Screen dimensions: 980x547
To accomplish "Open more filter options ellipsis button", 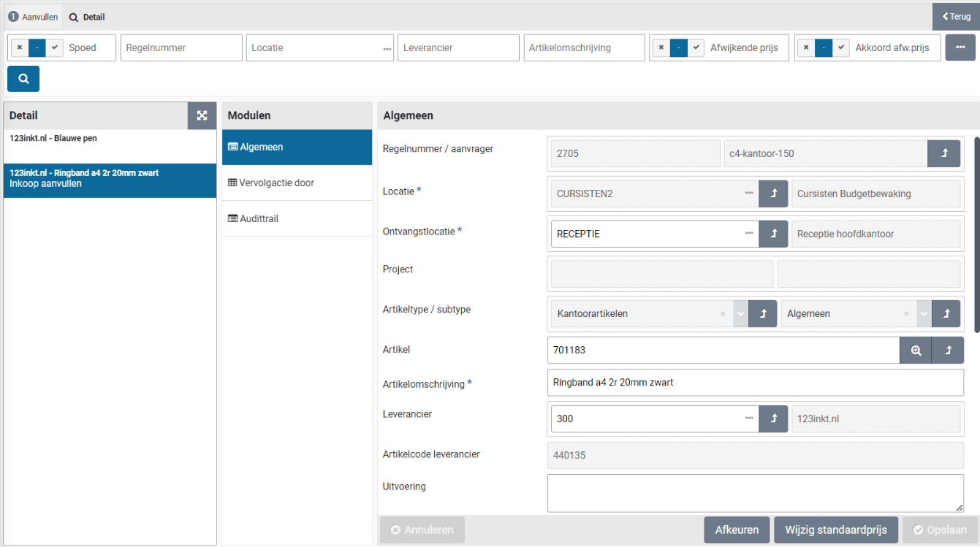I will click(960, 47).
